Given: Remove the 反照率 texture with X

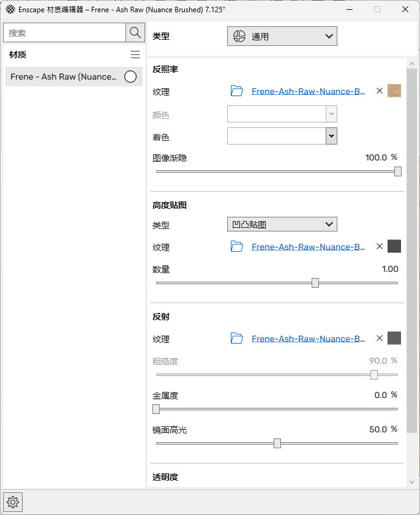Looking at the screenshot, I should tap(379, 91).
